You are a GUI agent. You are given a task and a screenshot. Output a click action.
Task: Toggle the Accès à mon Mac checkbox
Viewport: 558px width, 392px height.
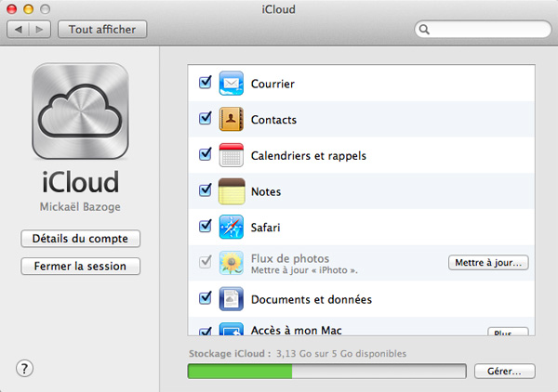click(x=206, y=332)
